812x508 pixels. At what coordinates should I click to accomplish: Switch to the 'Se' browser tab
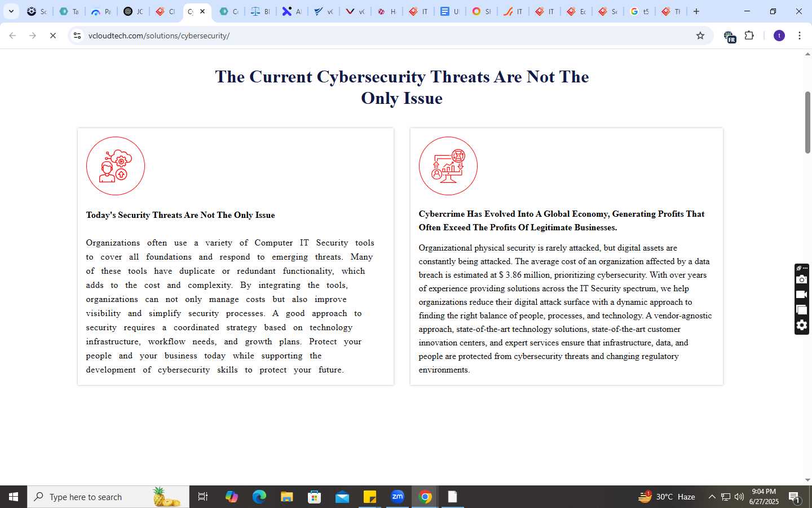click(x=608, y=11)
